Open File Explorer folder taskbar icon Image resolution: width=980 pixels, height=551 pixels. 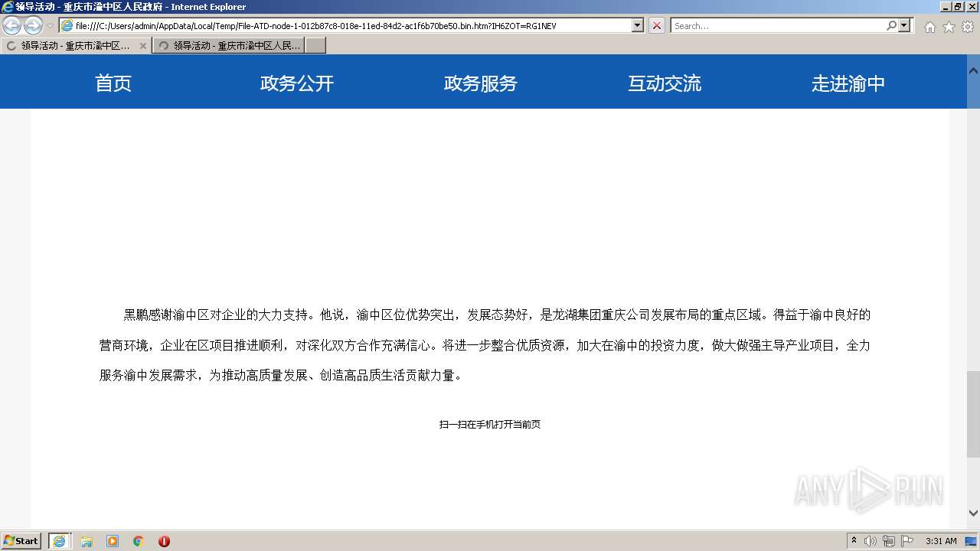pos(87,541)
